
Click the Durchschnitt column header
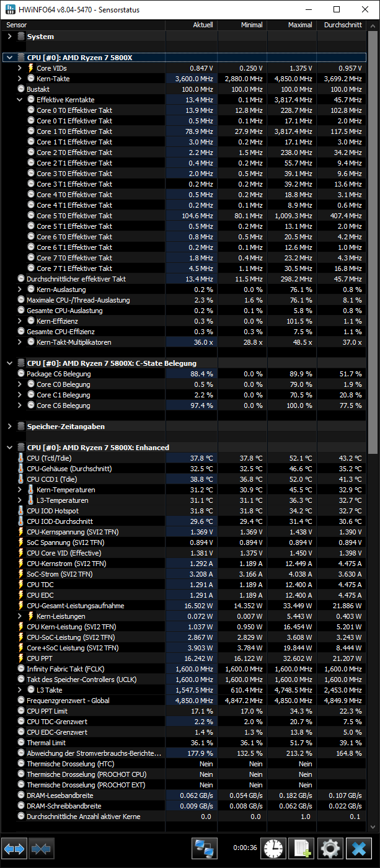pyautogui.click(x=341, y=25)
